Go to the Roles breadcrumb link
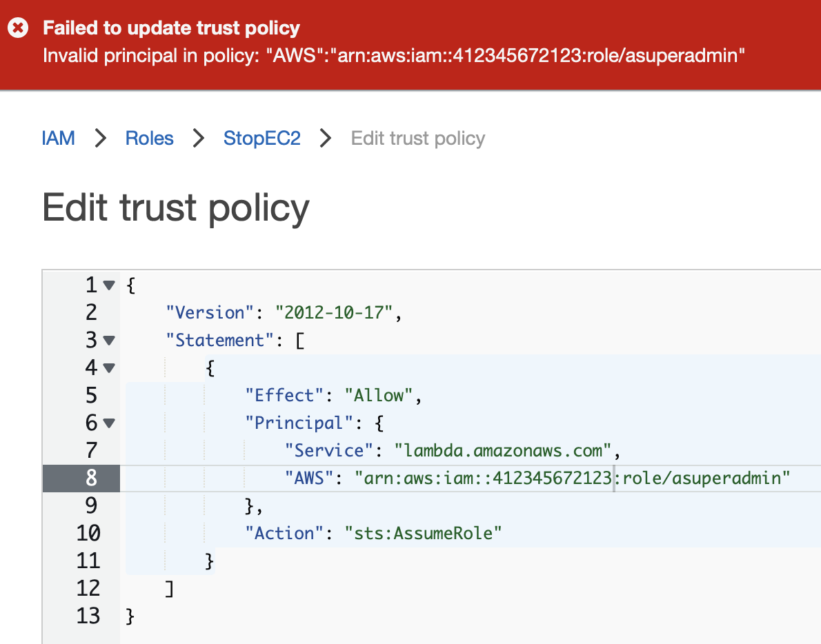Viewport: 821px width, 644px height. [x=149, y=138]
